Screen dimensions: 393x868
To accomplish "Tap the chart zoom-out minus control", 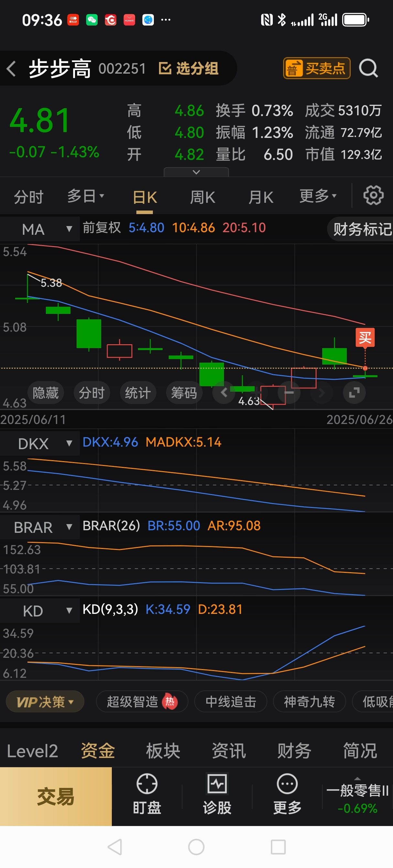I will click(x=289, y=393).
